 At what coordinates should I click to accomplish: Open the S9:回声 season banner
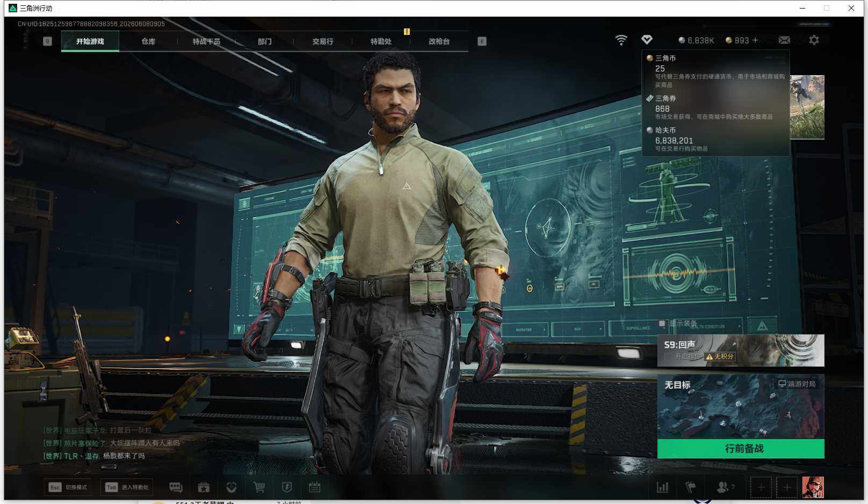coord(741,350)
